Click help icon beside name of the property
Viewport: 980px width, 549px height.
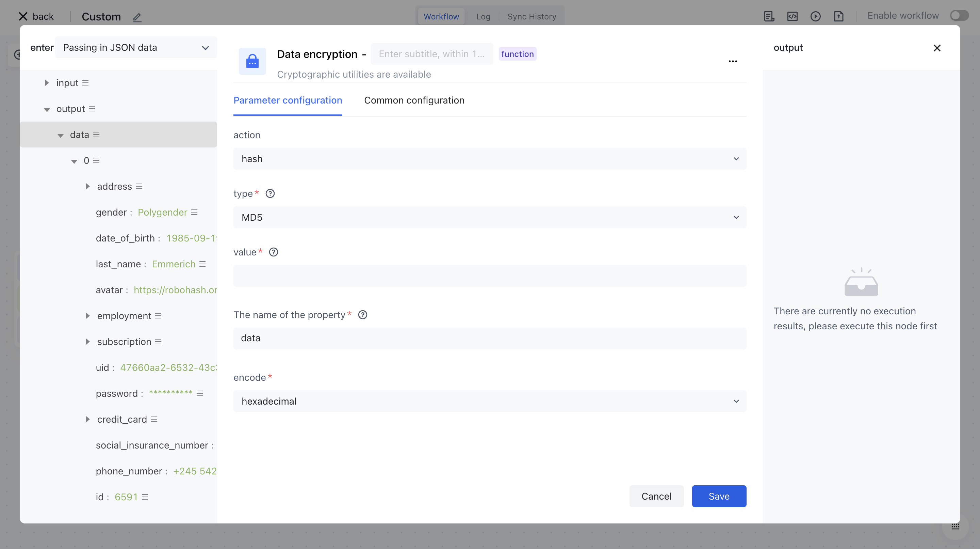tap(362, 315)
